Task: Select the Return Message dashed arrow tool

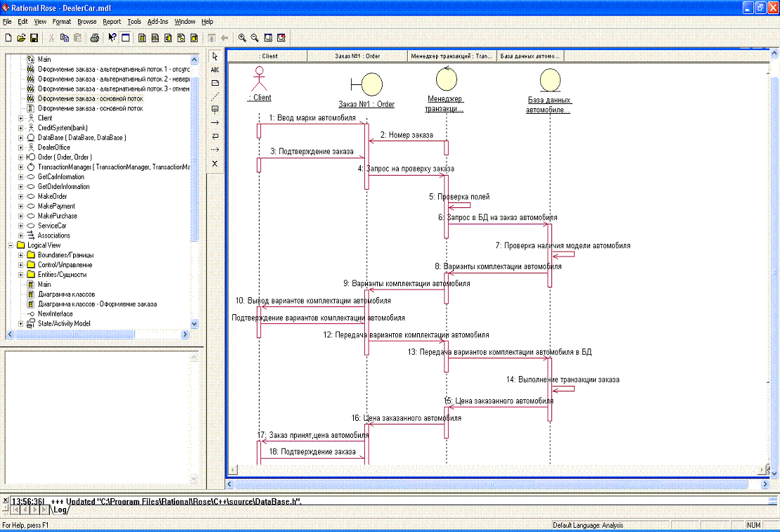Action: point(215,149)
